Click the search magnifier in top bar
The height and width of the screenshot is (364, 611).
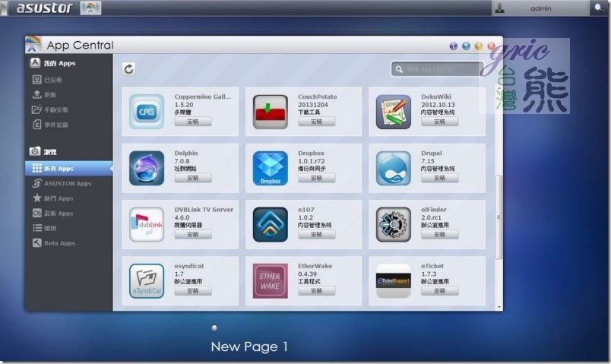(x=599, y=8)
